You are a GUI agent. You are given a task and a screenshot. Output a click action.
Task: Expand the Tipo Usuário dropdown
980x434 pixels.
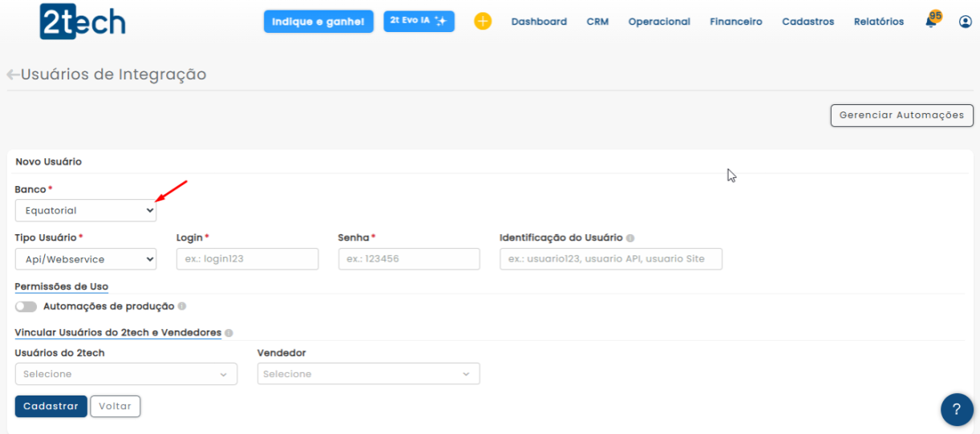point(86,259)
